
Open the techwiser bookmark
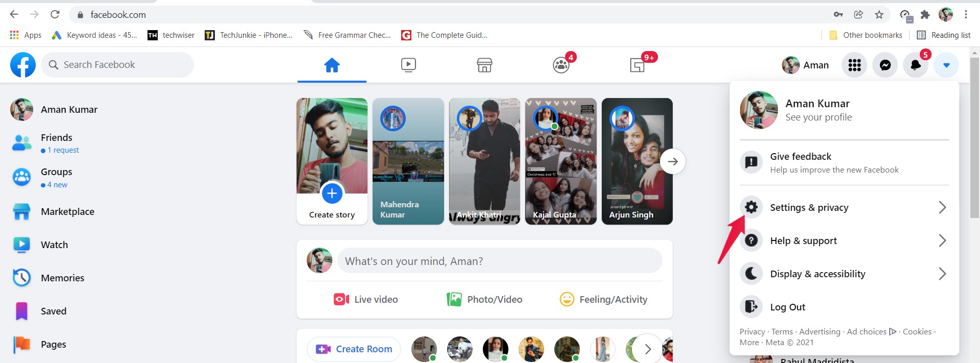tap(171, 35)
